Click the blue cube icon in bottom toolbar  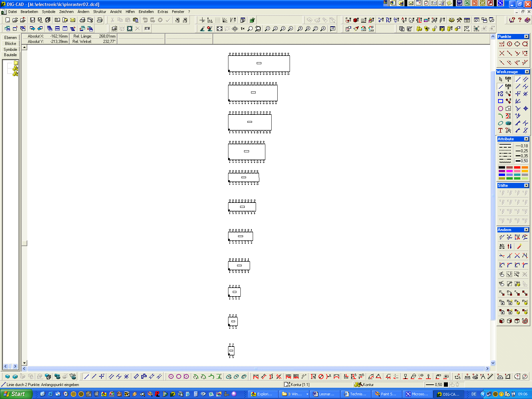(x=7, y=376)
